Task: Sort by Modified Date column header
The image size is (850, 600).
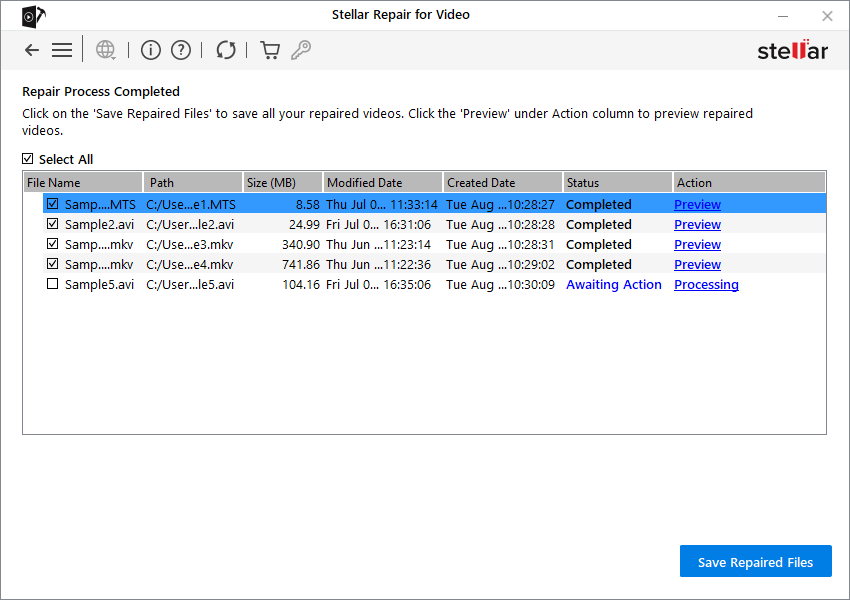Action: pos(383,183)
